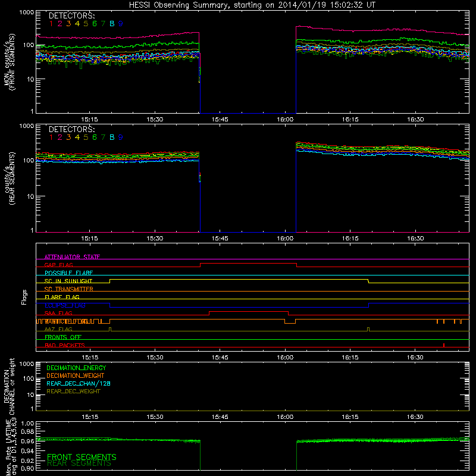Image resolution: width=476 pixels, height=476 pixels.
Task: Select detector 1 number in front segments legend
Action: pyautogui.click(x=51, y=24)
